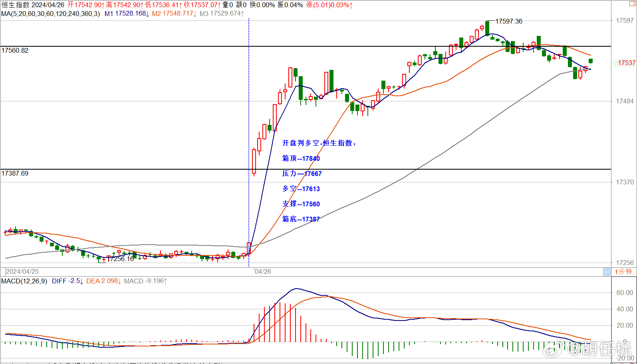637x364 pixels.
Task: Click the M1 17528.168 moving average value
Action: point(127,14)
